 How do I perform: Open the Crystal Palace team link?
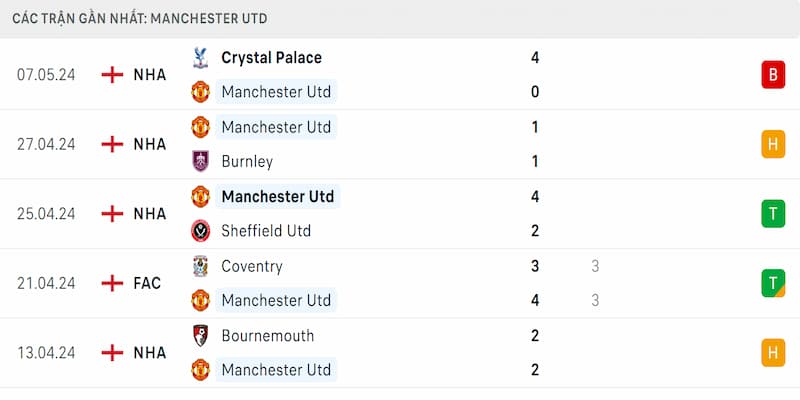point(271,58)
